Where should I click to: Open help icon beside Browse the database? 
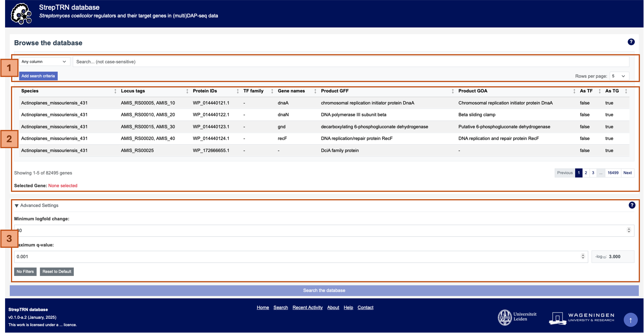click(x=631, y=42)
